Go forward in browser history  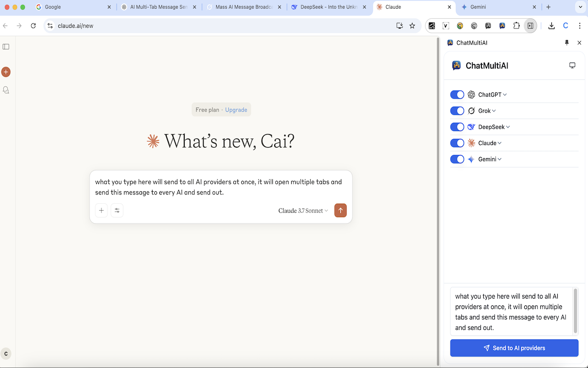click(x=19, y=26)
